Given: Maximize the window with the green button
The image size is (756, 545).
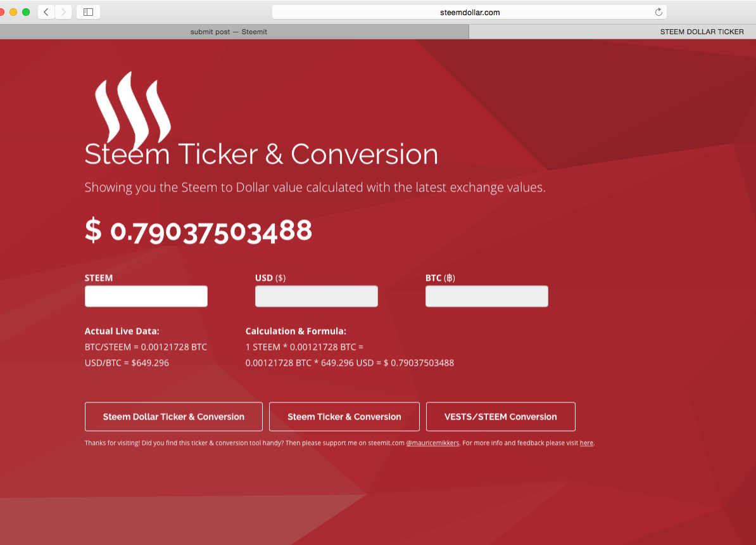Looking at the screenshot, I should click(x=26, y=12).
